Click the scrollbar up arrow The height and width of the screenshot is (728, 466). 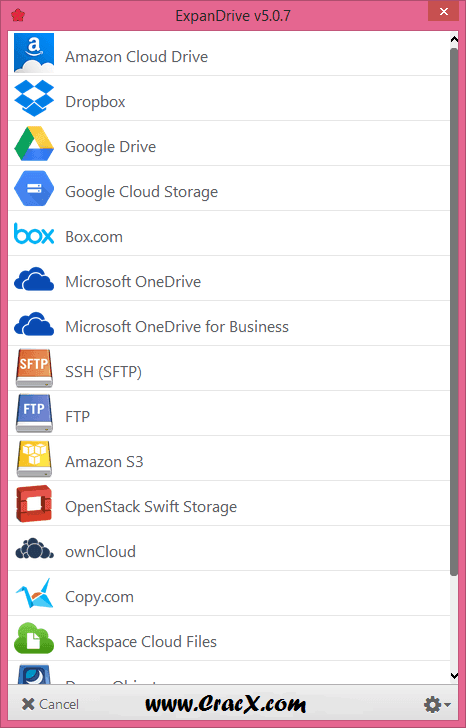click(x=454, y=39)
